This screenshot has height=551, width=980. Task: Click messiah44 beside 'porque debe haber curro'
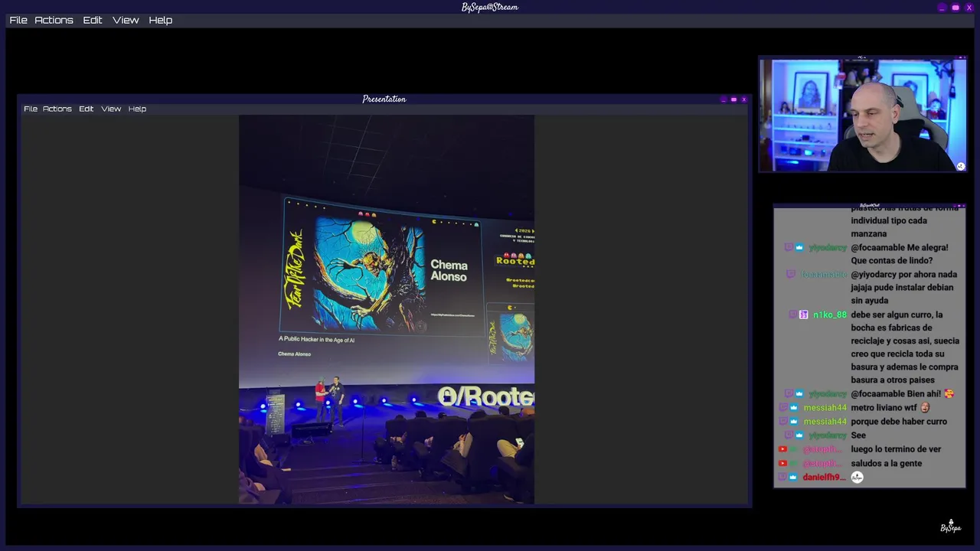(825, 422)
